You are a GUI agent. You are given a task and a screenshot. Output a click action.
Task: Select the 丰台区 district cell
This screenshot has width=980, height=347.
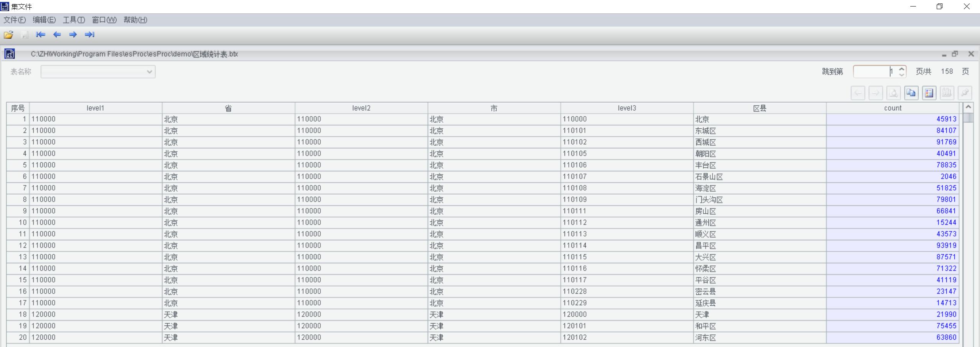pyautogui.click(x=760, y=165)
